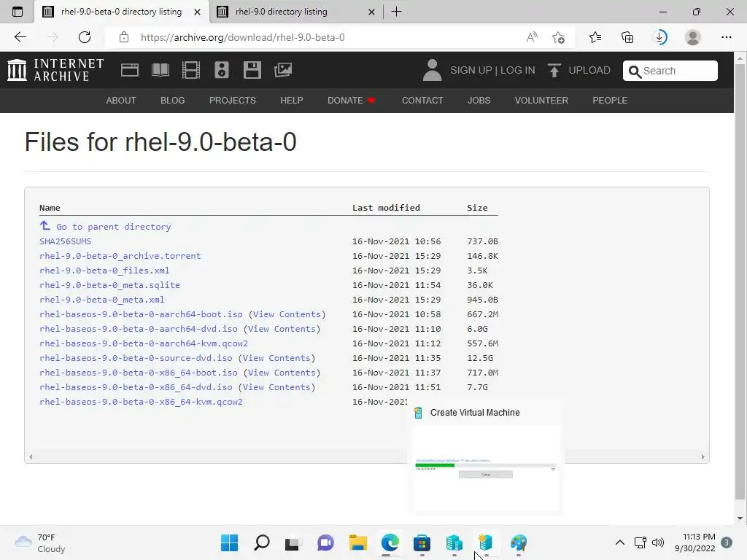Image resolution: width=747 pixels, height=560 pixels.
Task: Open the CONTACT menu item
Action: [x=422, y=101]
